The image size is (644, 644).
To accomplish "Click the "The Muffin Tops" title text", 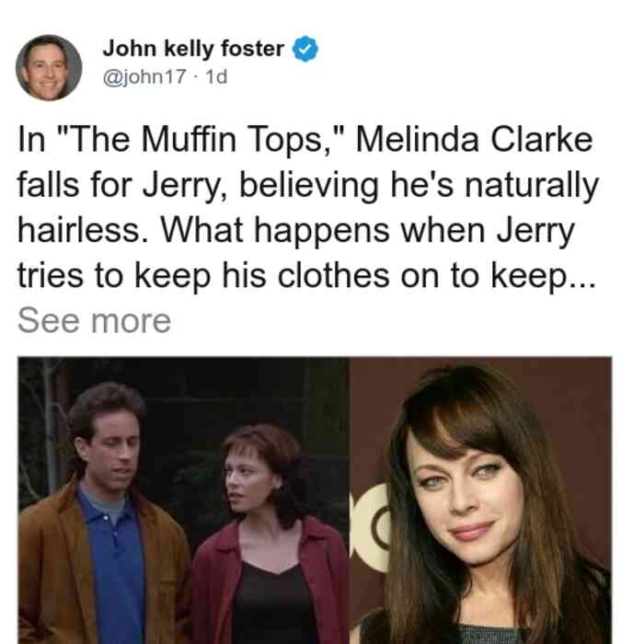I will (202, 140).
